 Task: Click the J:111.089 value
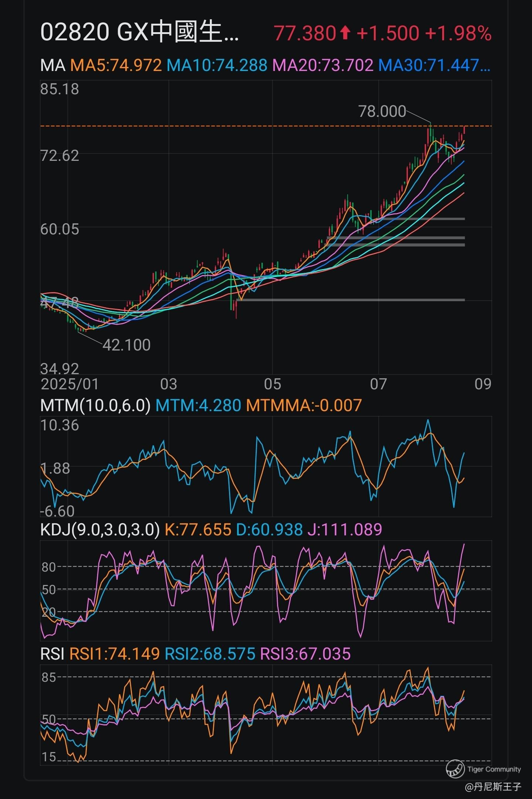345,529
